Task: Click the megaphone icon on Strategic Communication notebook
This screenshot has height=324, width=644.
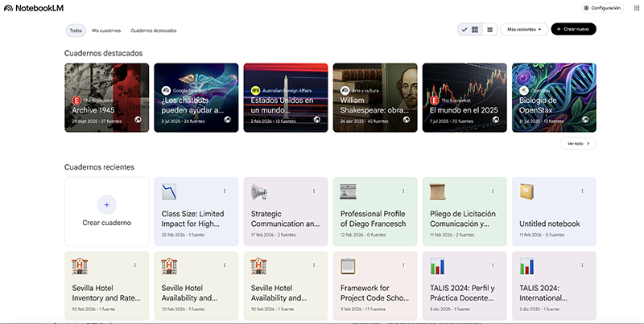Action: [x=259, y=191]
